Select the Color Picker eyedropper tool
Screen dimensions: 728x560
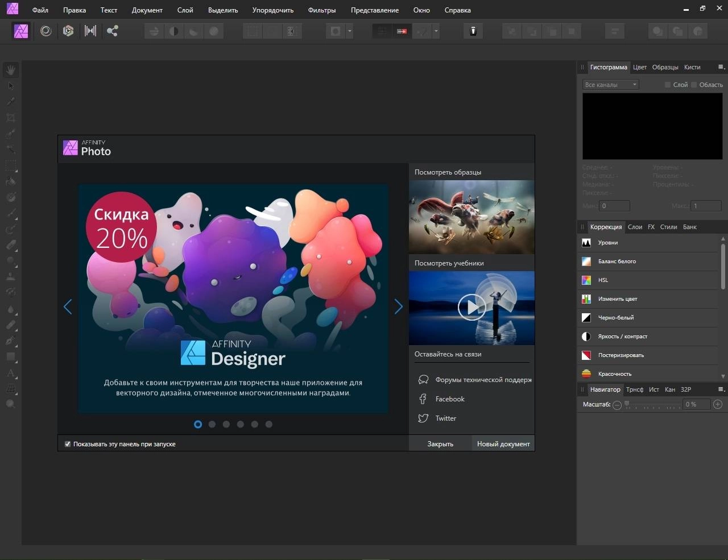(11, 102)
